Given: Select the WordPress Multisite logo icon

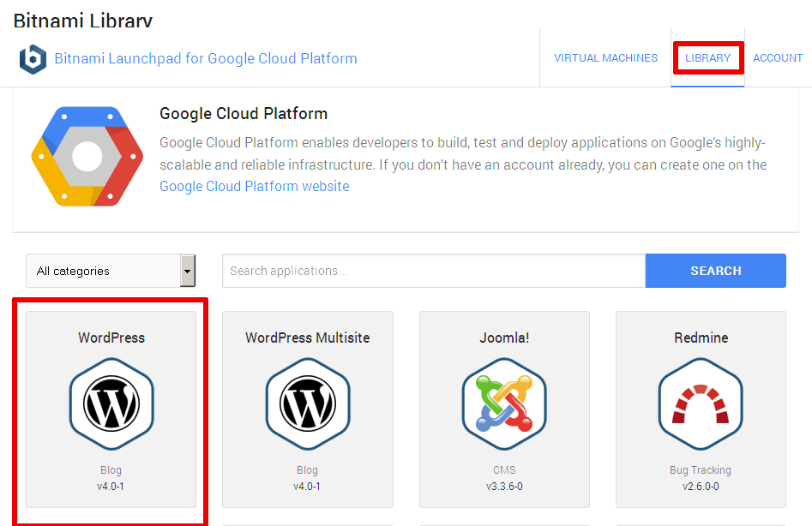Looking at the screenshot, I should pos(308,404).
